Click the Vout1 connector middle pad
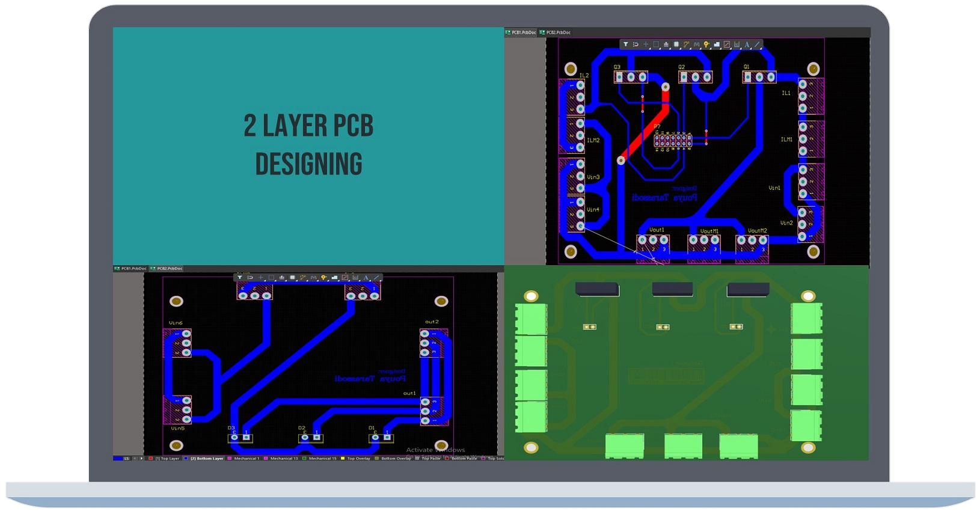The image size is (980, 517). pyautogui.click(x=653, y=240)
